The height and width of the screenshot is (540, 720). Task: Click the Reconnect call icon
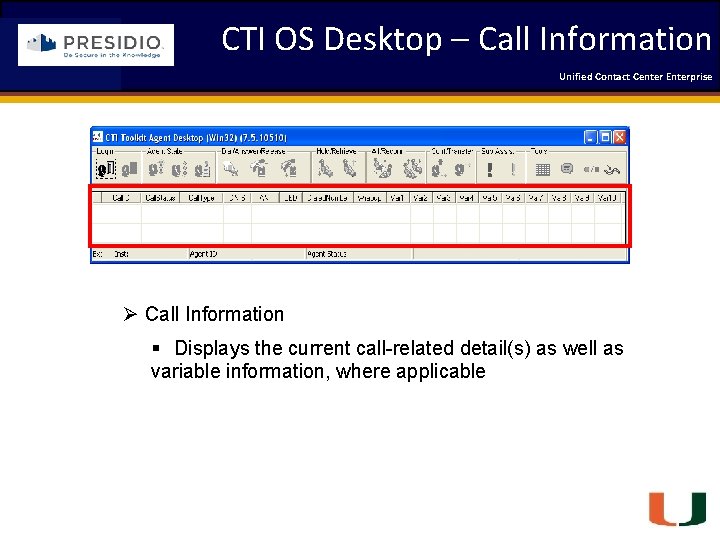[412, 169]
